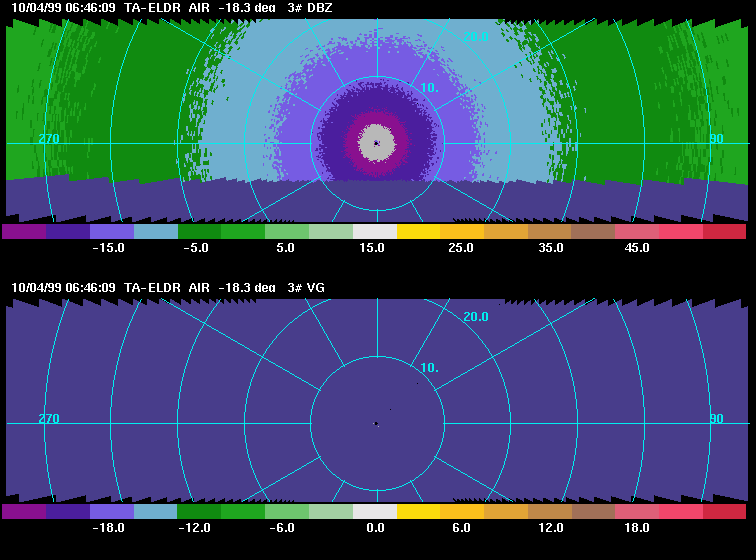Click the '6.0' VG scale label

pos(461,528)
